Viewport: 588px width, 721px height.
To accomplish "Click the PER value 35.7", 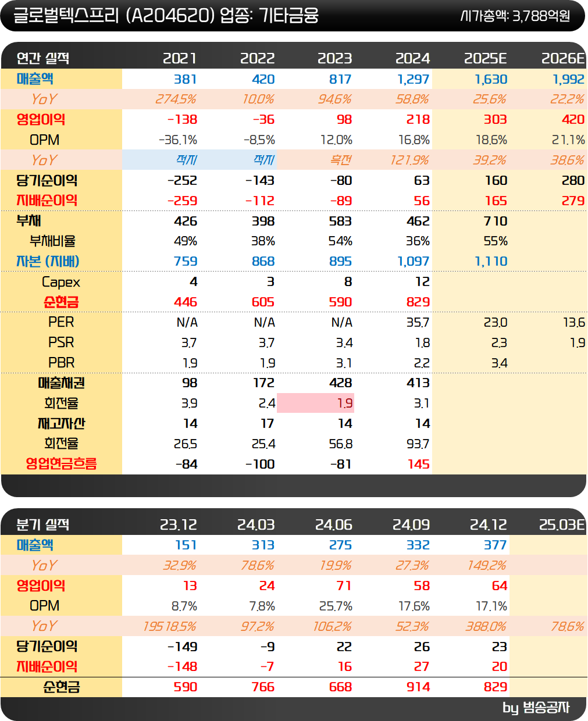I will point(418,322).
